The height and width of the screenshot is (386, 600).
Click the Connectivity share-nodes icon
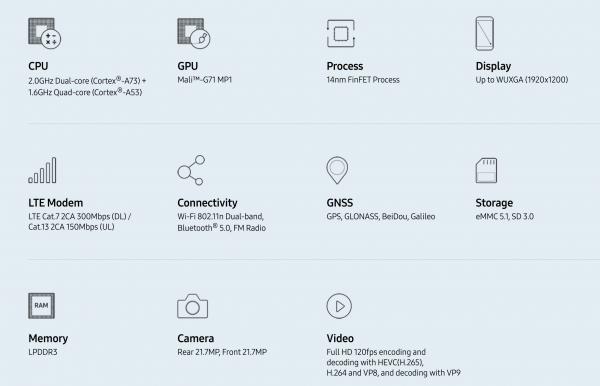pyautogui.click(x=191, y=170)
